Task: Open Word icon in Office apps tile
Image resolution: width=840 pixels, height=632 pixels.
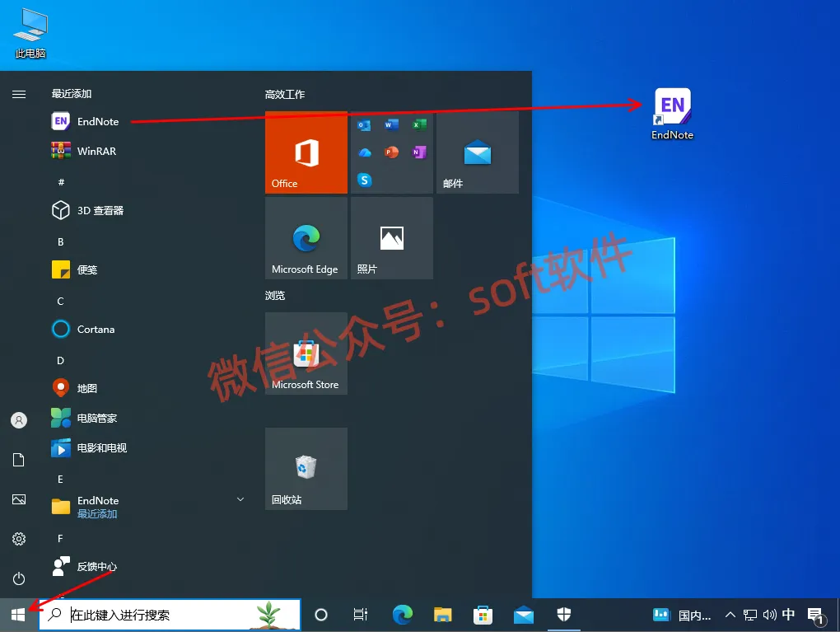Action: pos(392,125)
